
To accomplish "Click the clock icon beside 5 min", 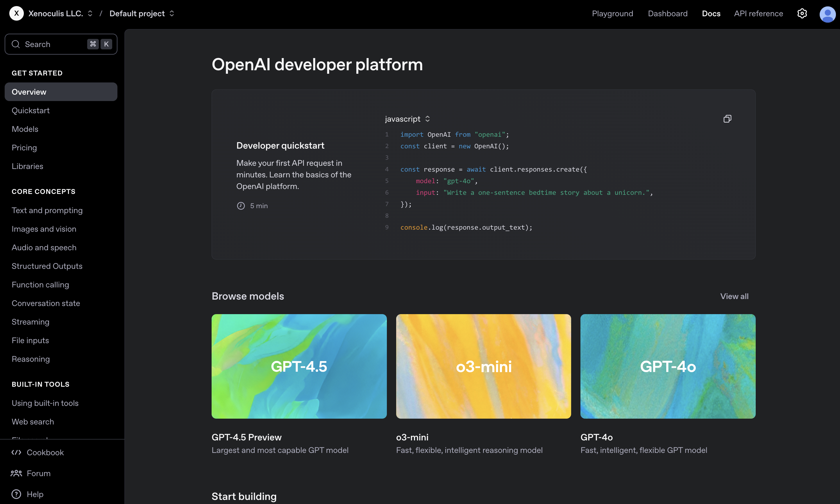I will coord(241,206).
